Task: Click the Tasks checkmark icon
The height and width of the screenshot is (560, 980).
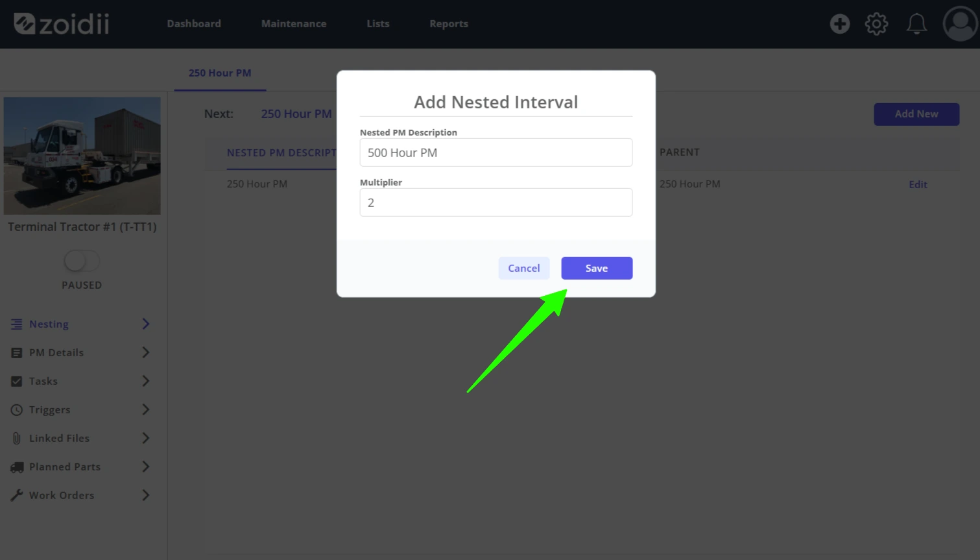Action: tap(16, 381)
